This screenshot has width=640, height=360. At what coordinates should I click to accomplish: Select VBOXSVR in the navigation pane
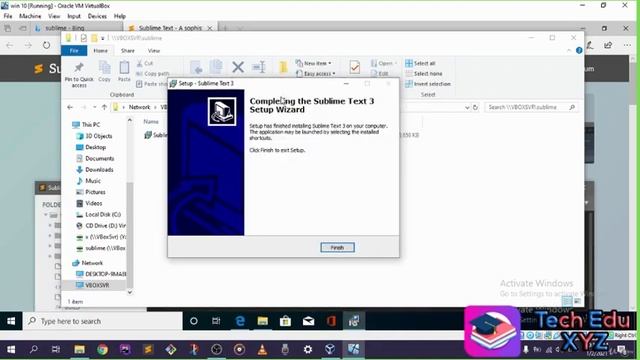93,285
